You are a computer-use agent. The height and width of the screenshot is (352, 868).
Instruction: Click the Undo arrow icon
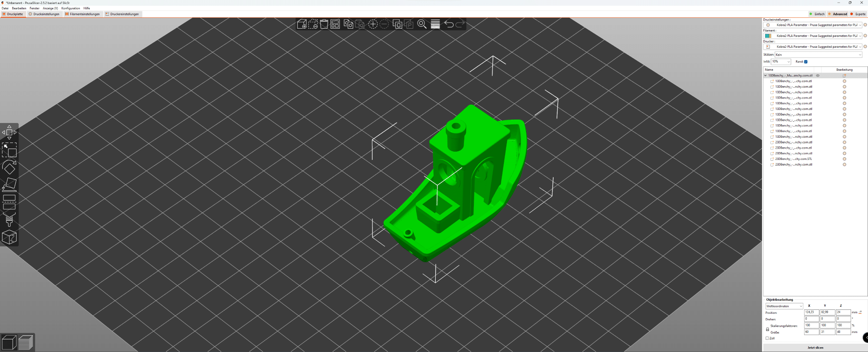pos(449,24)
